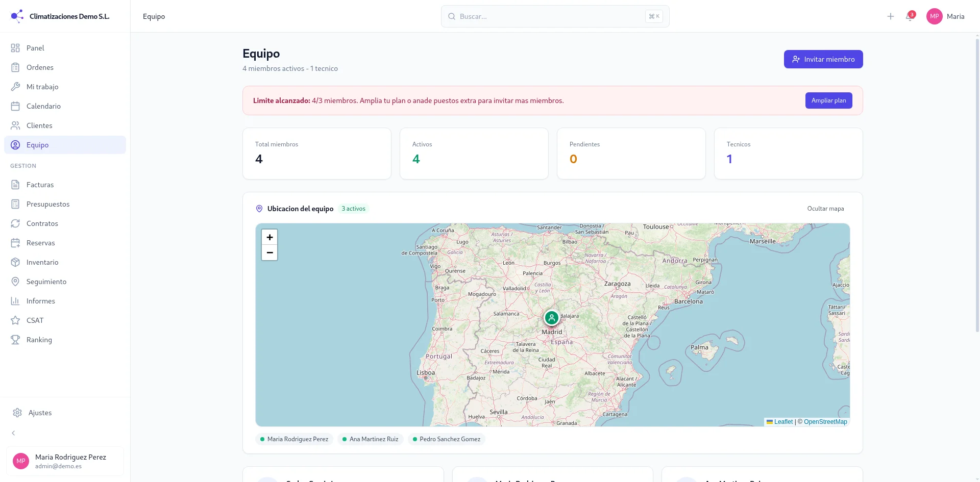This screenshot has height=482, width=980.
Task: Click the plus icon in the top bar
Action: pyautogui.click(x=890, y=16)
